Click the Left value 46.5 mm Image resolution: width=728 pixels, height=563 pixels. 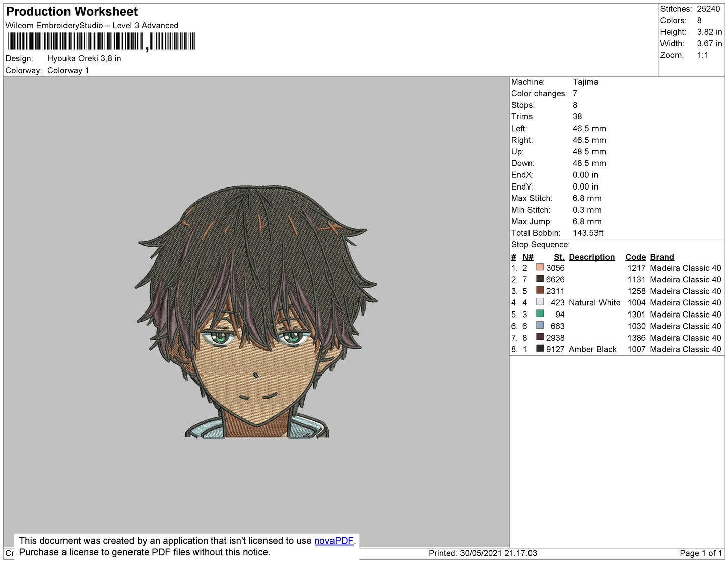coord(589,128)
